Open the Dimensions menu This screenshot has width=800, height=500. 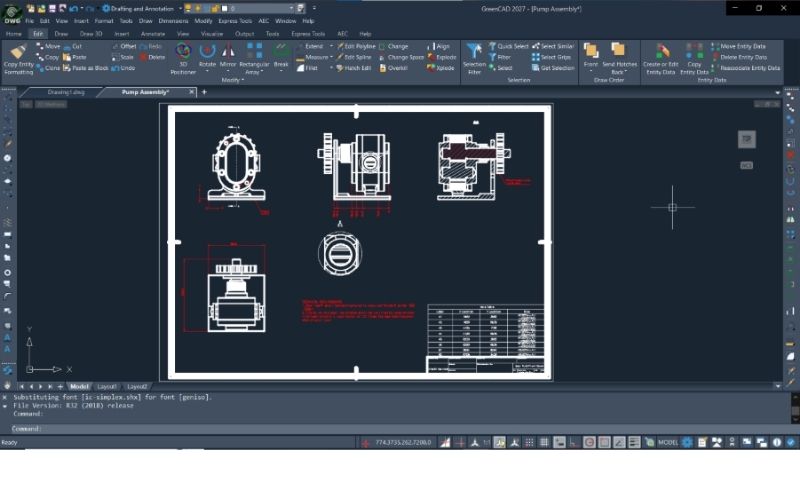(x=173, y=21)
